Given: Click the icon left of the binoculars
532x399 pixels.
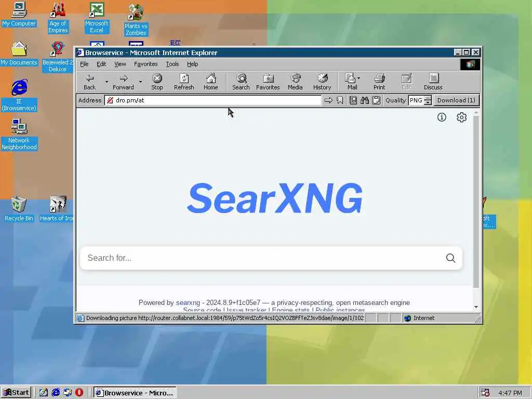Looking at the screenshot, I should tap(353, 100).
